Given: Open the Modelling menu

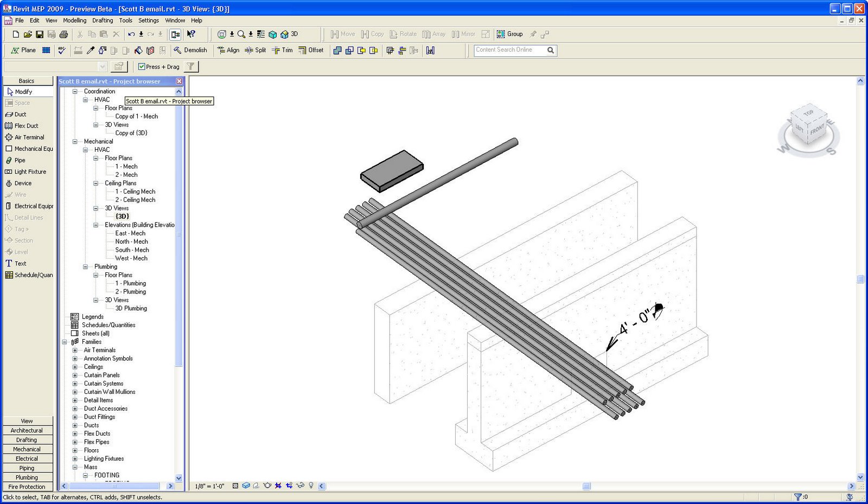Looking at the screenshot, I should 75,21.
